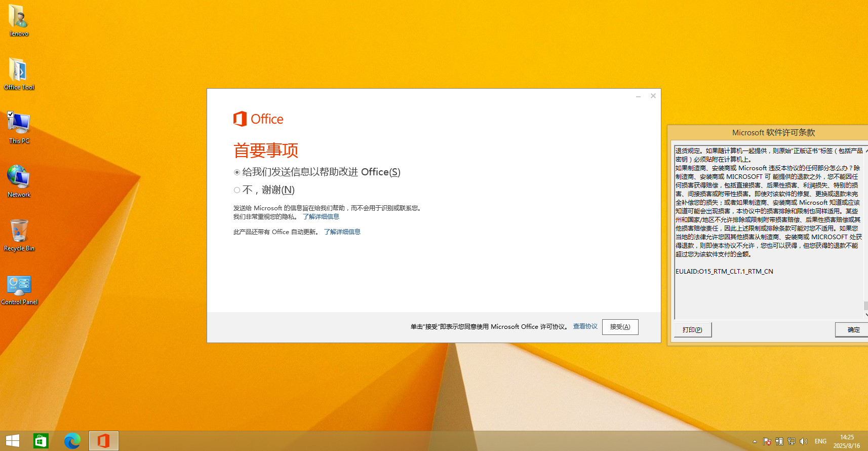Select 给我们发送信息以帮助改进 Office radio option

pos(237,172)
